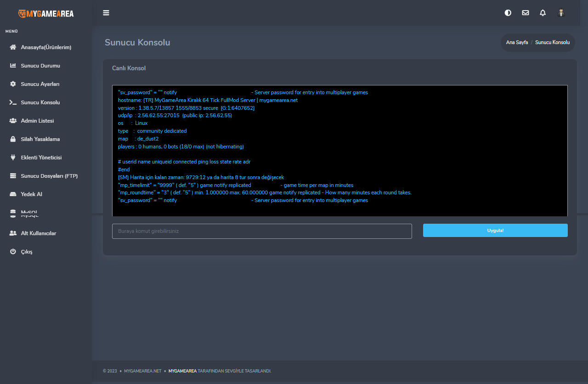Click the Çıkış logout power icon
This screenshot has height=384, width=588.
pos(13,252)
